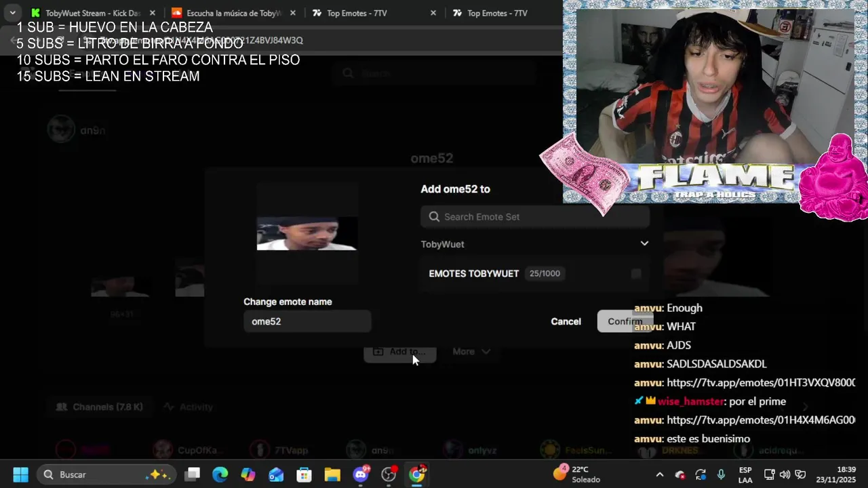Screen dimensions: 868x488
Task: Click the microphone icon in system tray
Action: 721,474
